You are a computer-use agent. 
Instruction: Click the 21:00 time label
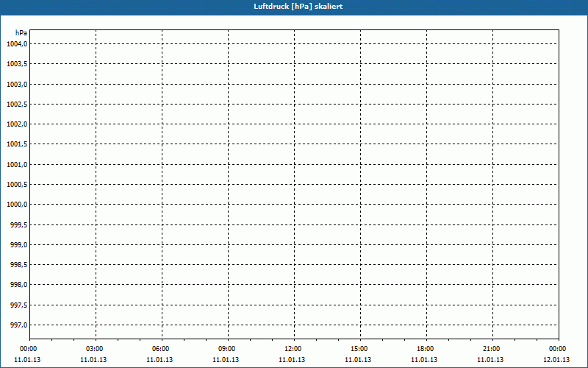pos(491,349)
